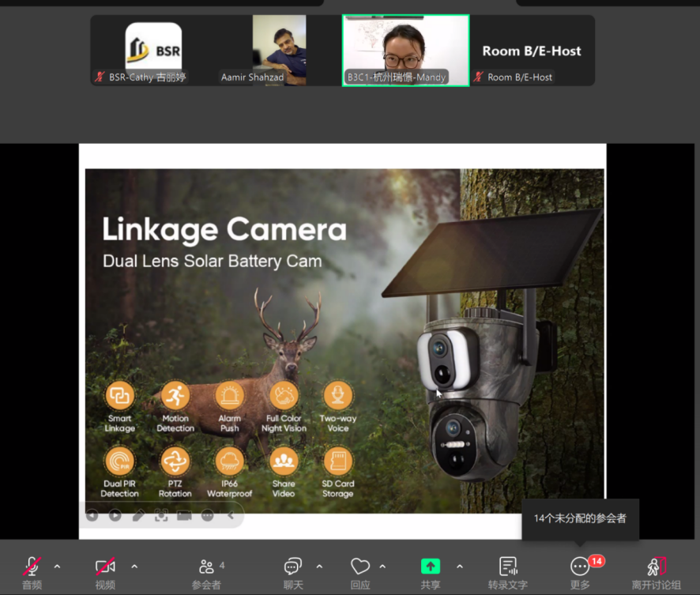Open the 更多 more options menu

click(x=580, y=572)
